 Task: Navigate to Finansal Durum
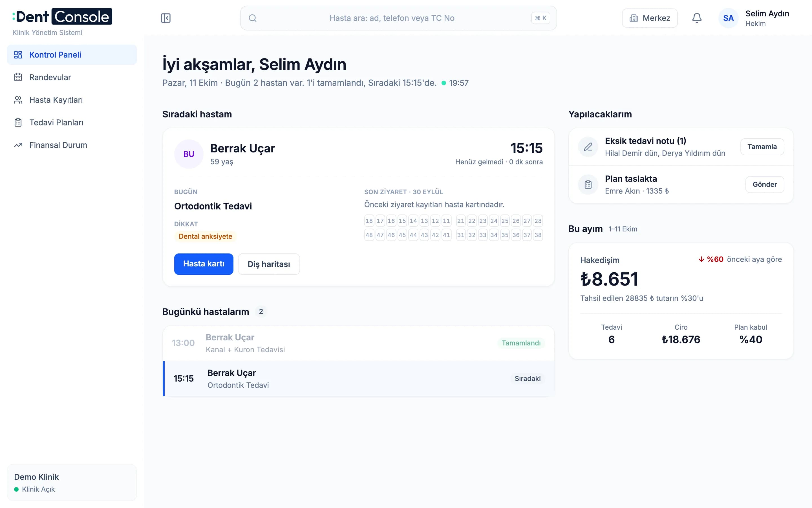click(x=72, y=145)
